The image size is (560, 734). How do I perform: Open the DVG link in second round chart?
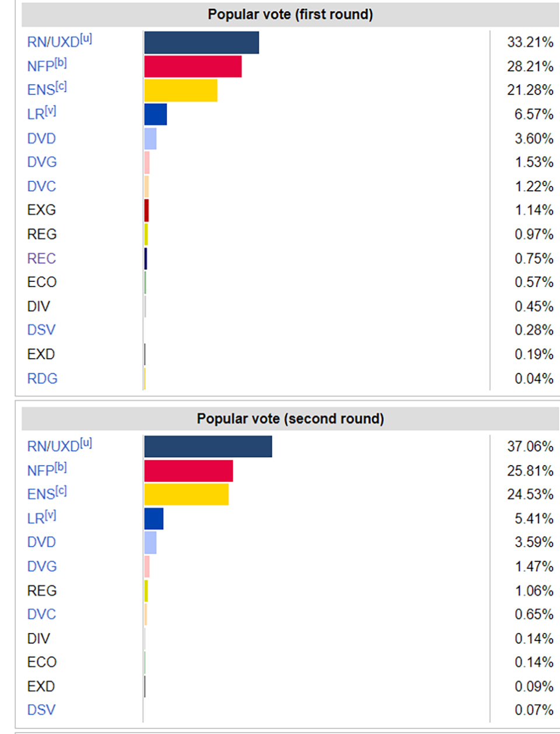coord(41,567)
